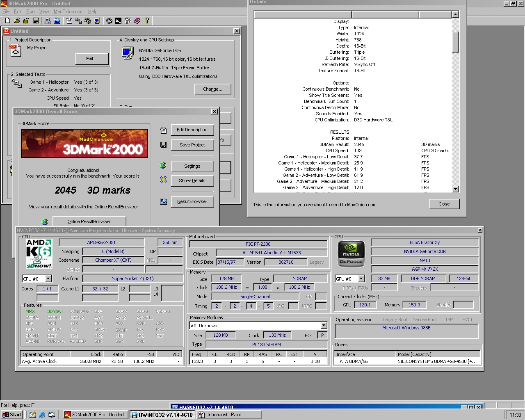Click the ResultBrowser magnifier toolbar icon
This screenshot has width=525, height=420.
[57, 21]
